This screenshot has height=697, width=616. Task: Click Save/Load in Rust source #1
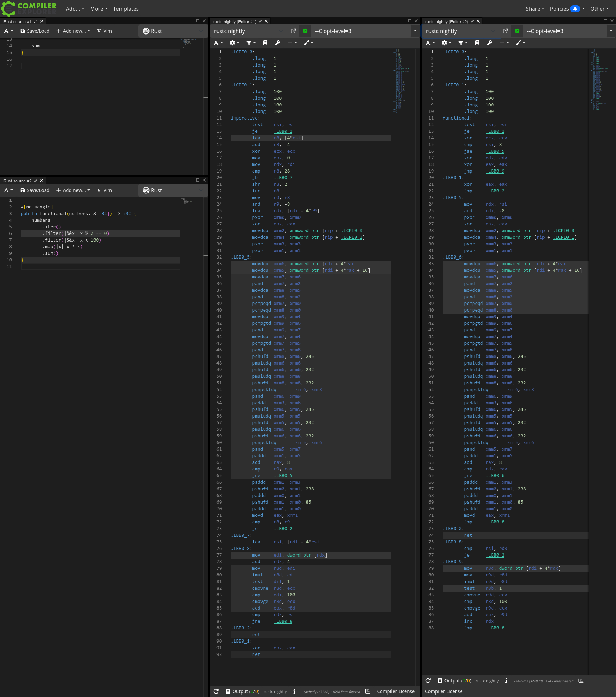click(x=35, y=31)
